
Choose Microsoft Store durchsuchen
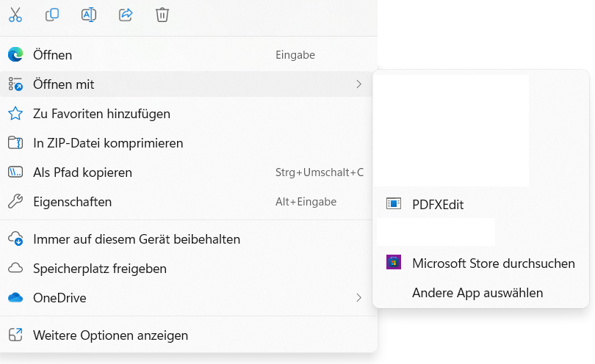click(x=494, y=263)
